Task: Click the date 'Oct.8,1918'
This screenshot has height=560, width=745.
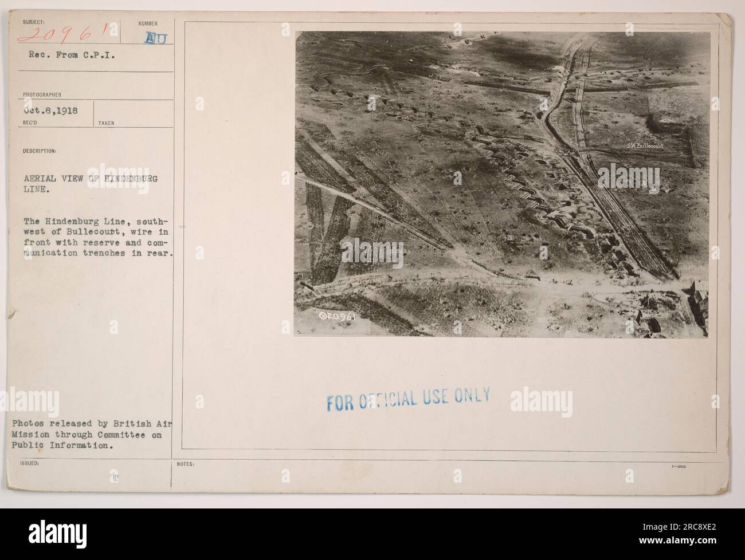Action: 50,111
